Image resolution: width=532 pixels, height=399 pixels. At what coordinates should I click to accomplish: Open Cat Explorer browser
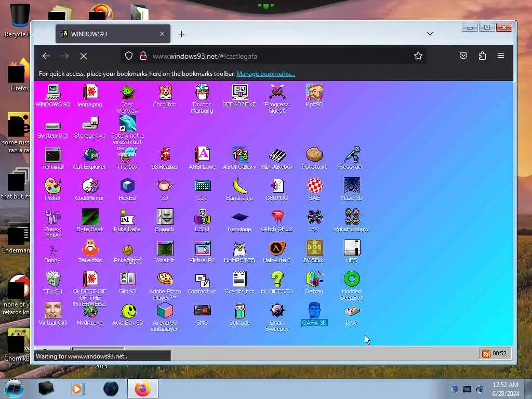coord(90,158)
